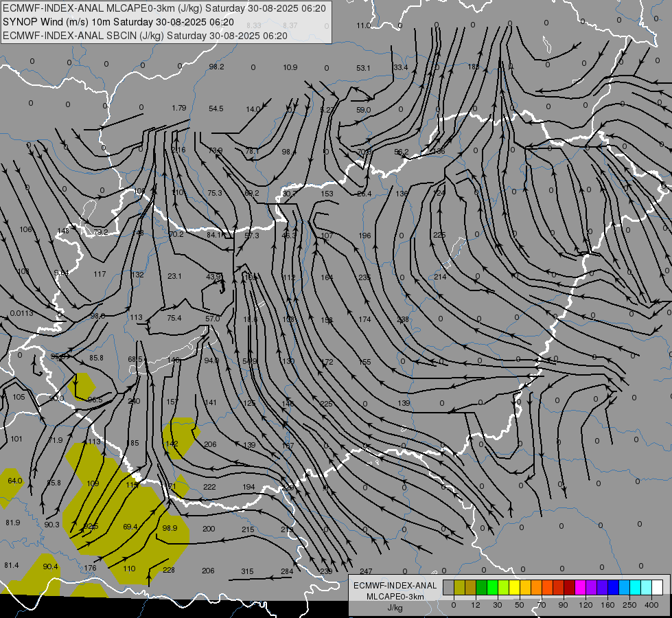Click the map value 81.4

(x=12, y=565)
